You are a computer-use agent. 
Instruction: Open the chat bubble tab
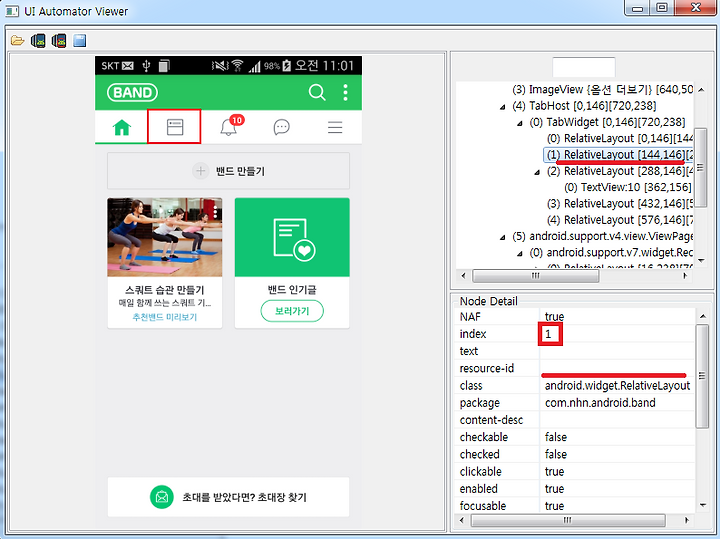click(x=281, y=127)
